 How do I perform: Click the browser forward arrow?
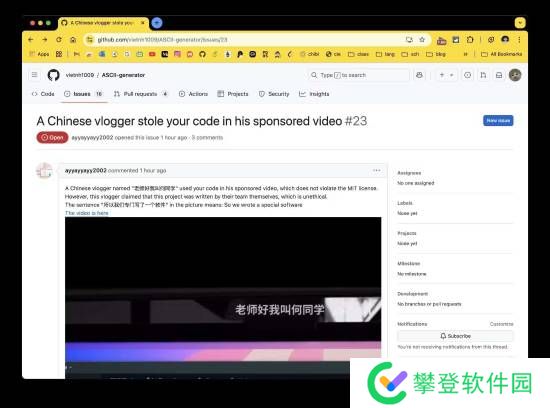[45, 40]
